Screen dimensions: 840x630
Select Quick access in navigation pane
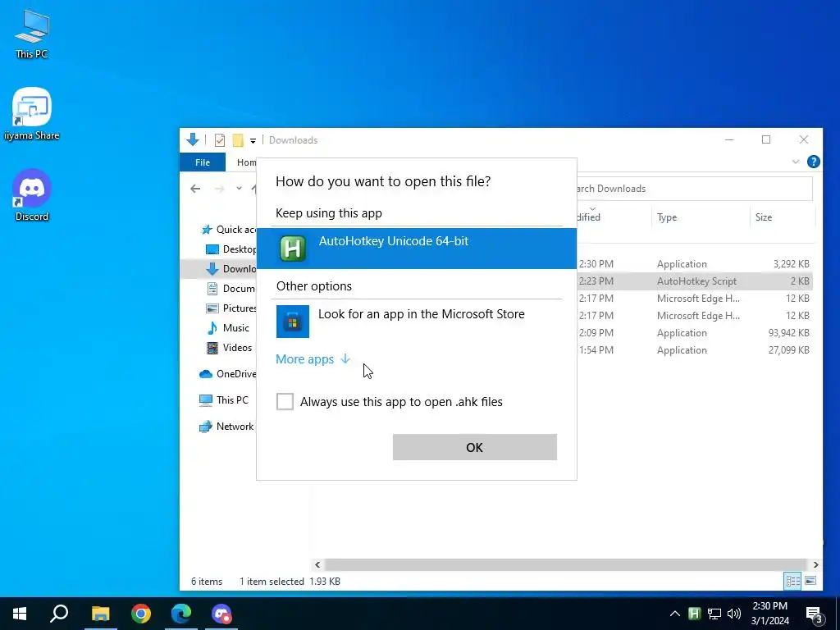[x=229, y=230]
